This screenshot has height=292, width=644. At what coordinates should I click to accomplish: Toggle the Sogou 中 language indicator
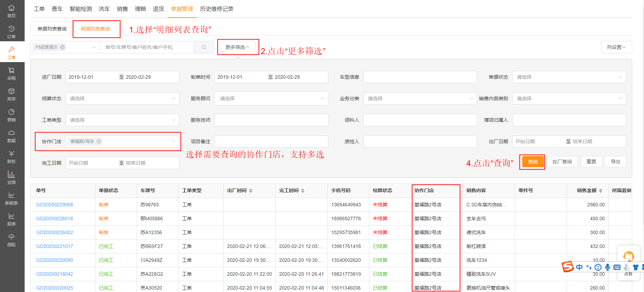[x=579, y=267]
